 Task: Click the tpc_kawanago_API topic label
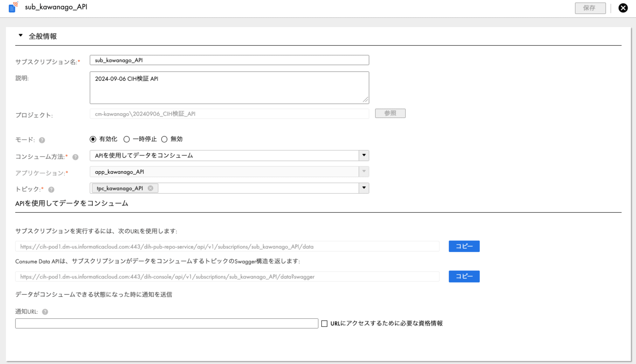(x=120, y=188)
